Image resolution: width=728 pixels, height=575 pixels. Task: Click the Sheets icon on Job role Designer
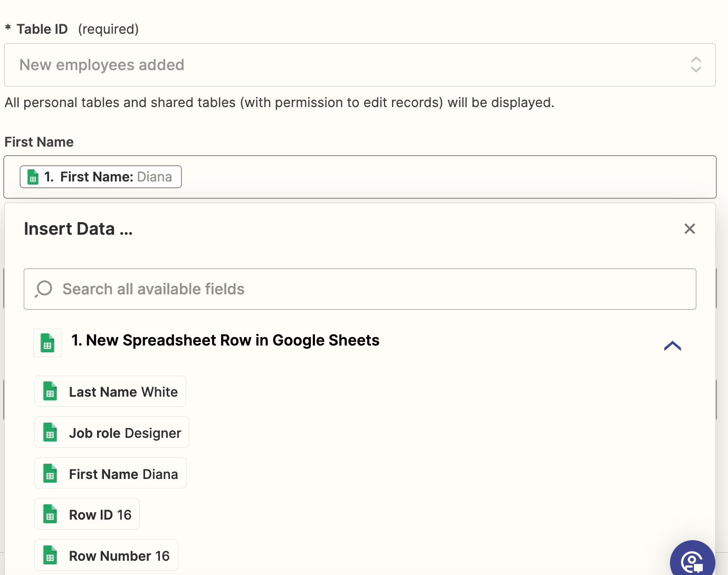point(50,433)
